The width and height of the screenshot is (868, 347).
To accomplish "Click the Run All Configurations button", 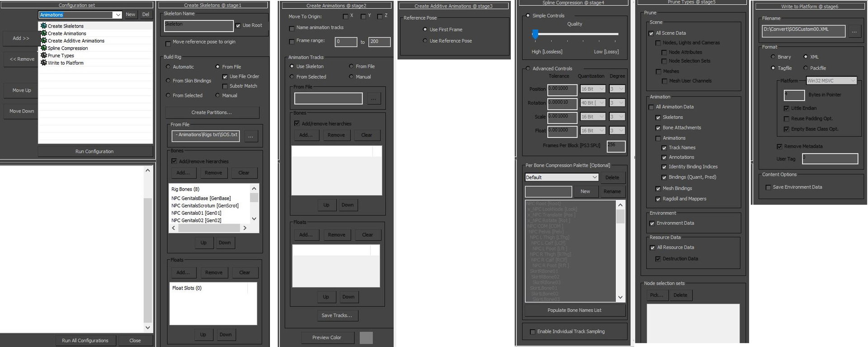I will [85, 341].
